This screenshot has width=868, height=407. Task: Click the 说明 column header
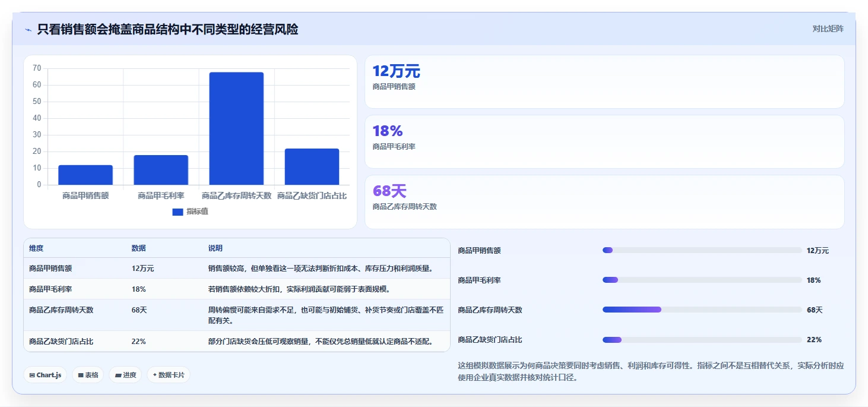[x=216, y=248]
